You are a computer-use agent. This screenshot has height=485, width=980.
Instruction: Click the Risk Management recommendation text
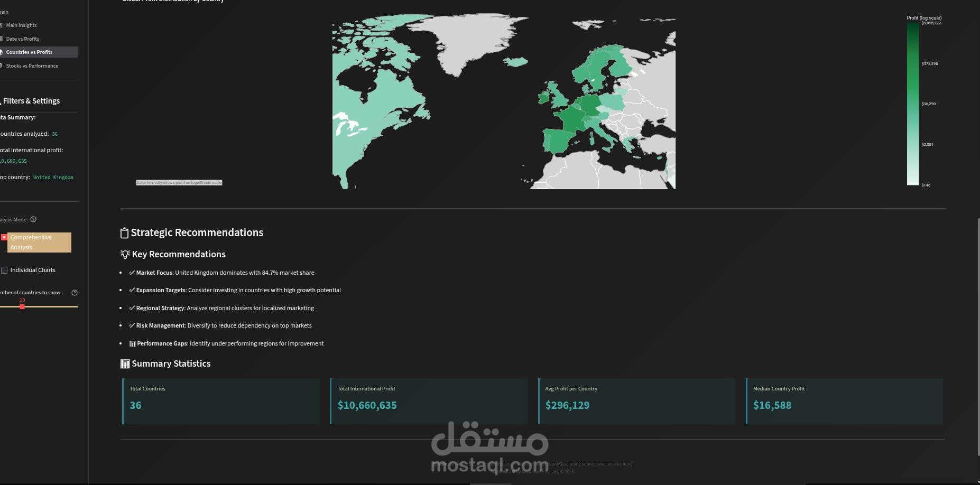coord(224,325)
